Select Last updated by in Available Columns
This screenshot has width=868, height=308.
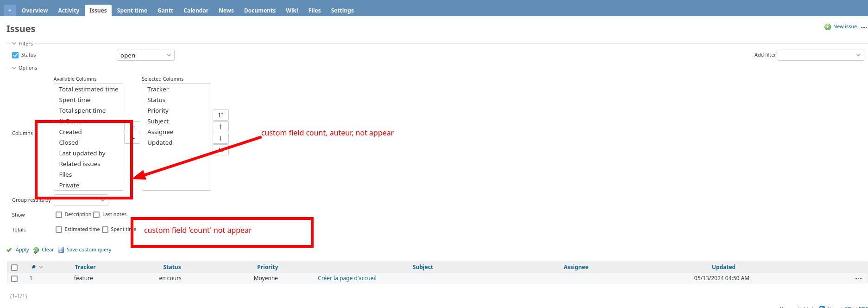[88, 153]
